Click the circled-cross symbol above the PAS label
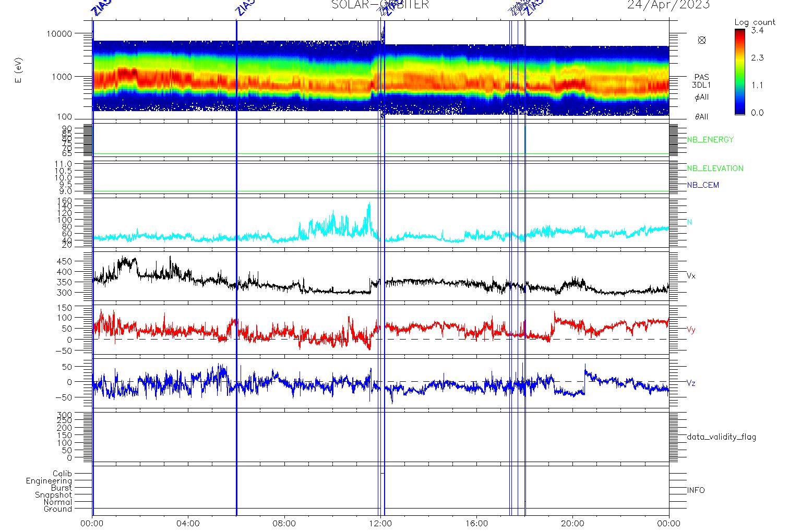Viewport: 789px width, 532px height. 702,40
